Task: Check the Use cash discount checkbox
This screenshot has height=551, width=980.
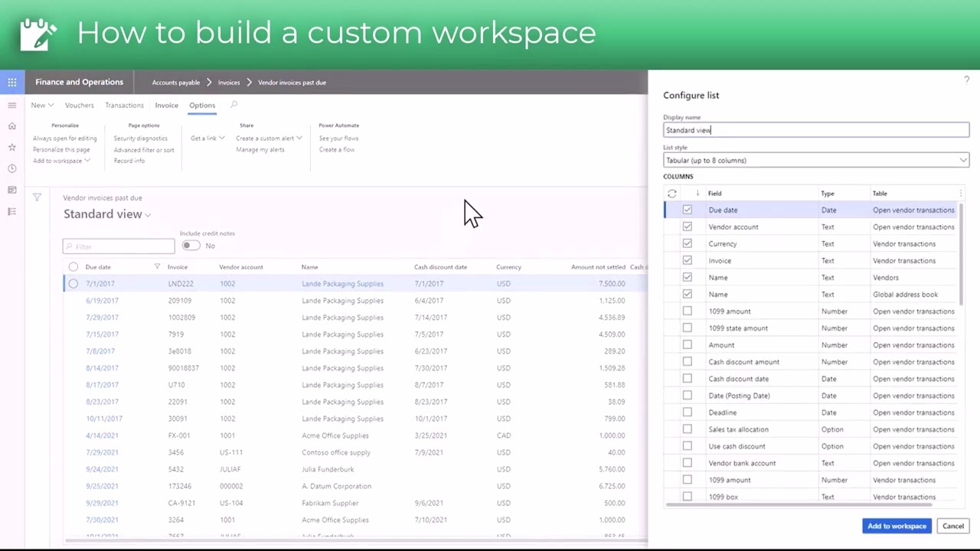Action: coord(688,446)
